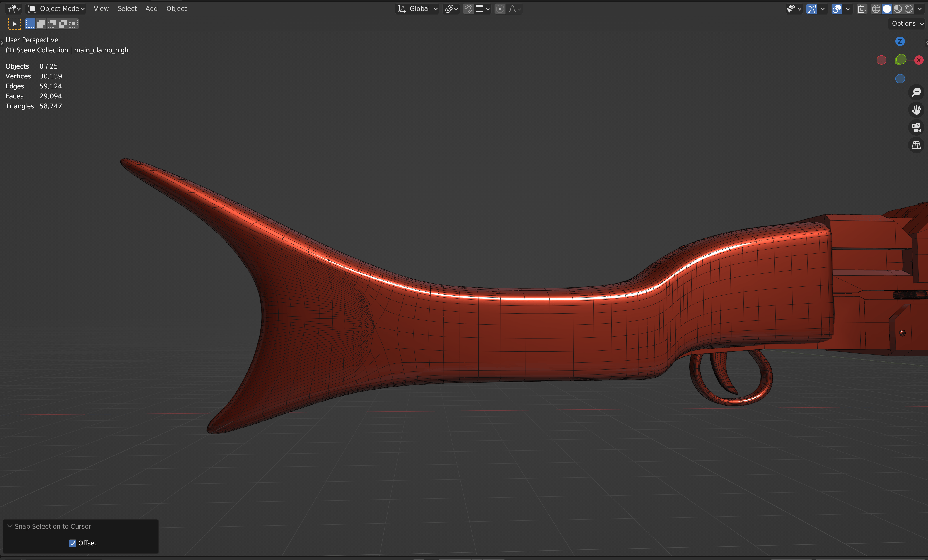
Task: Open the snapping options dropdown
Action: pos(482,9)
